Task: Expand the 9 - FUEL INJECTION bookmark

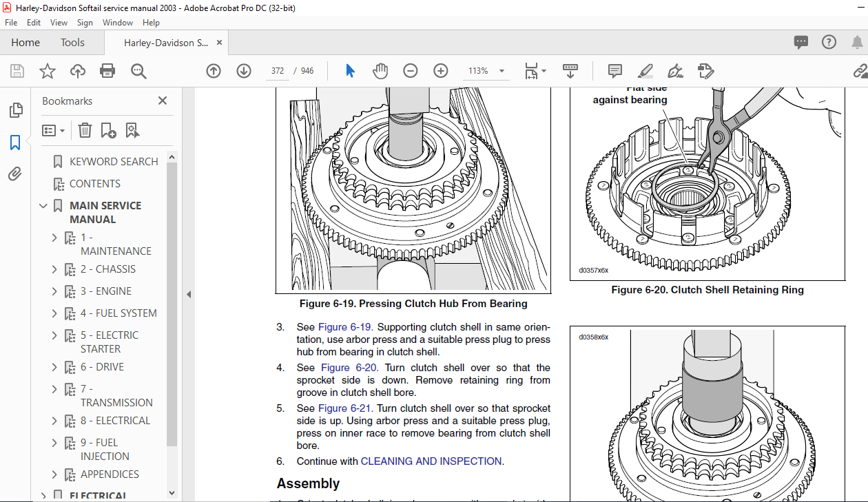Action: click(x=54, y=443)
